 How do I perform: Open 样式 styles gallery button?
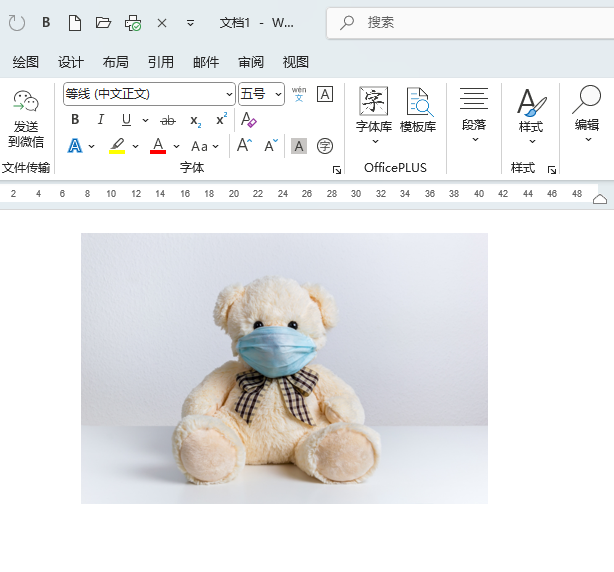[x=531, y=116]
